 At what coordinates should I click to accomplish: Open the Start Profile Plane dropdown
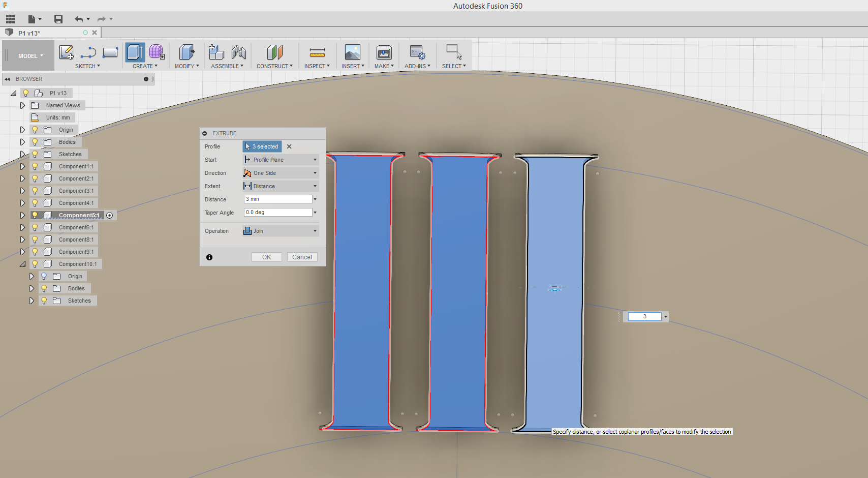tap(281, 160)
